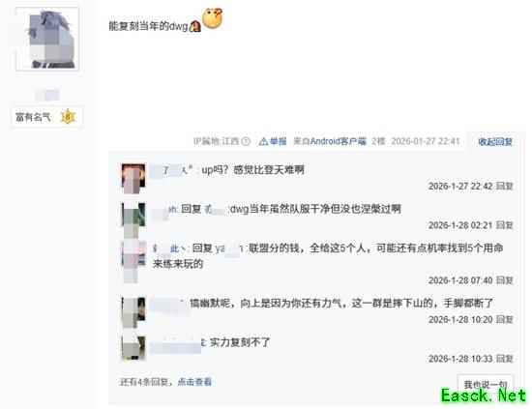
Task: Reply to the 10:33 comment
Action: [x=505, y=359]
